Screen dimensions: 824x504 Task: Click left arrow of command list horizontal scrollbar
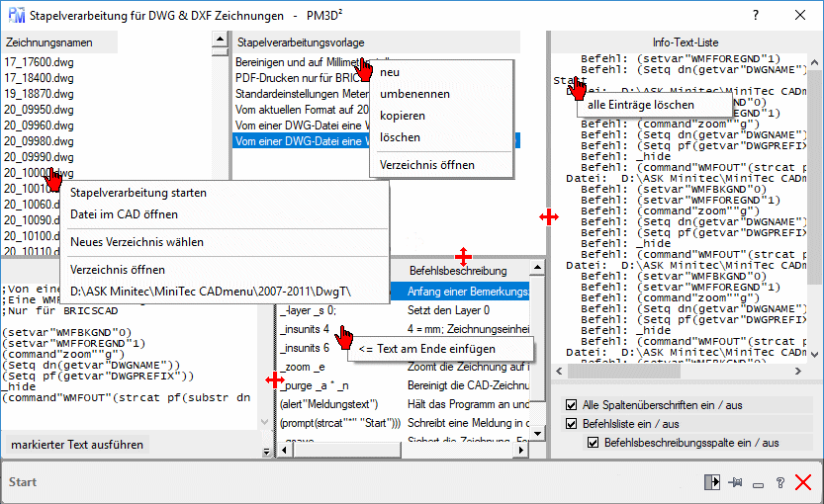click(x=284, y=450)
